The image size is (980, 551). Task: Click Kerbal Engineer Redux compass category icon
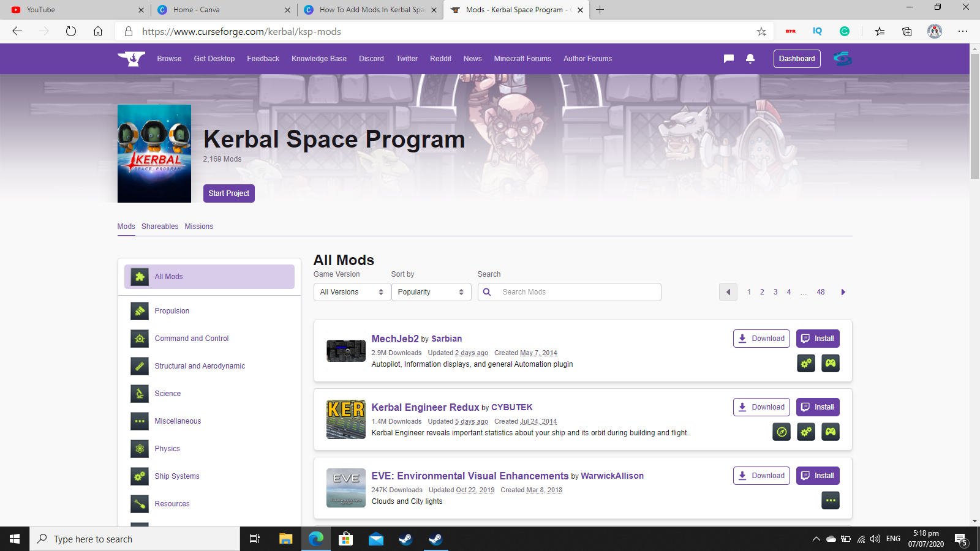(x=781, y=432)
